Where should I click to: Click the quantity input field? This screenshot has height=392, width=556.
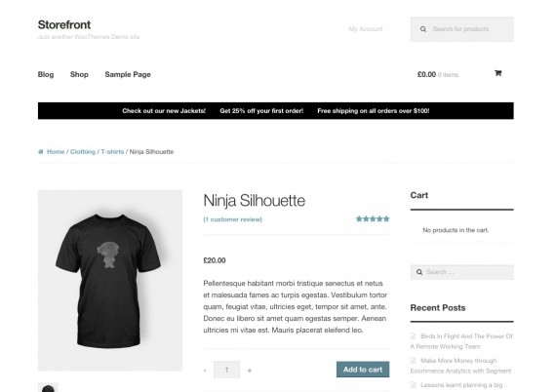[x=226, y=370]
